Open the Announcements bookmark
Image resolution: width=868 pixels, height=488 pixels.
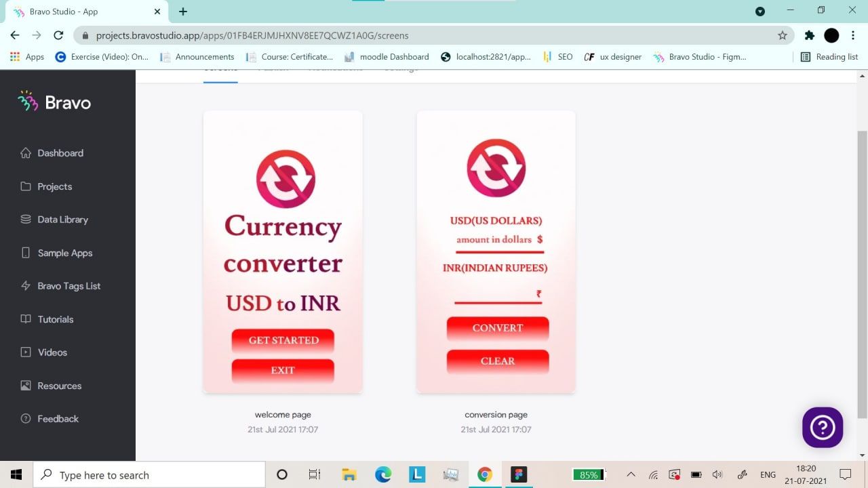click(x=197, y=57)
